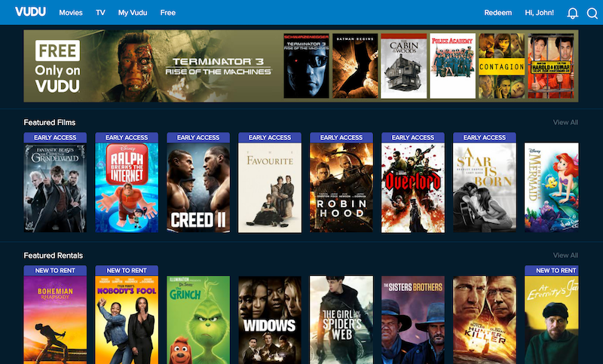This screenshot has width=603, height=364.
Task: Select the Robin Hood poster
Action: point(341,188)
